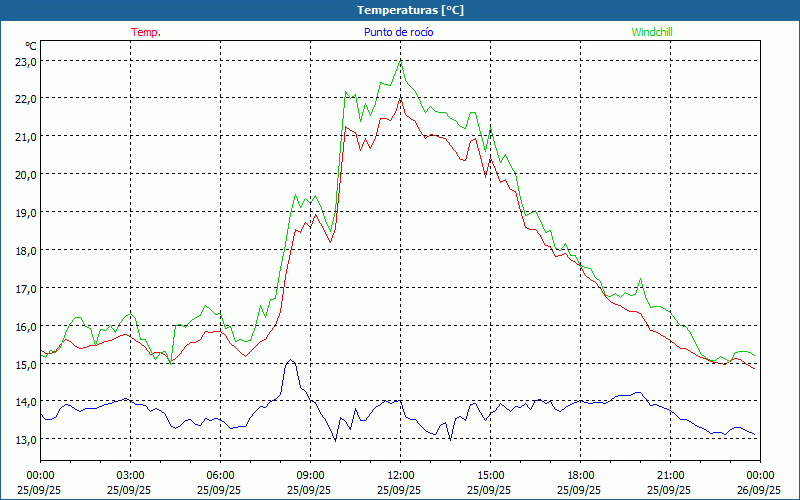Click the 23,0 value on the y-axis
Screen dimensions: 800x500
(26, 61)
